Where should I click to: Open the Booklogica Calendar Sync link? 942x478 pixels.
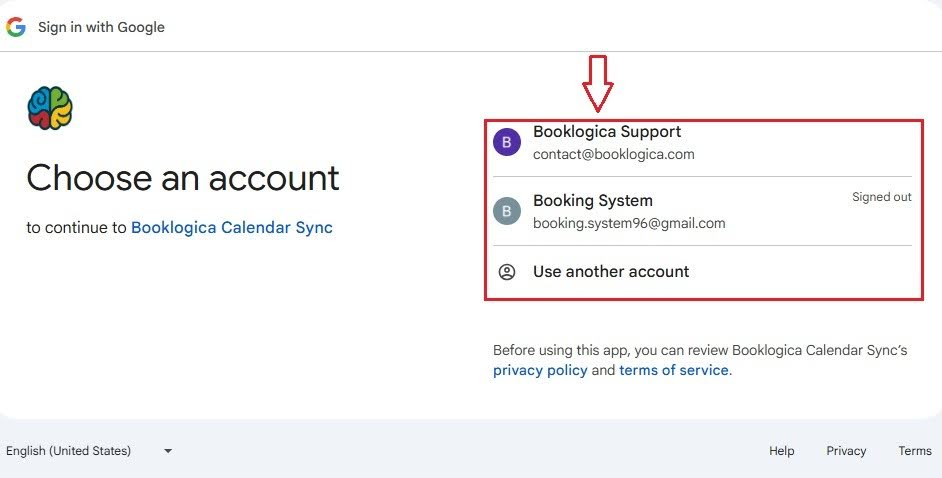(232, 228)
